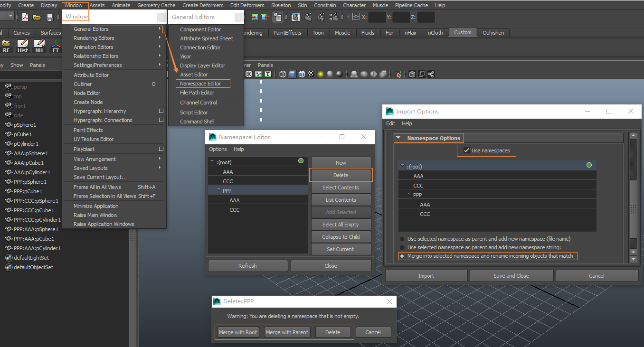Click the X coordinate input field

[377, 17]
